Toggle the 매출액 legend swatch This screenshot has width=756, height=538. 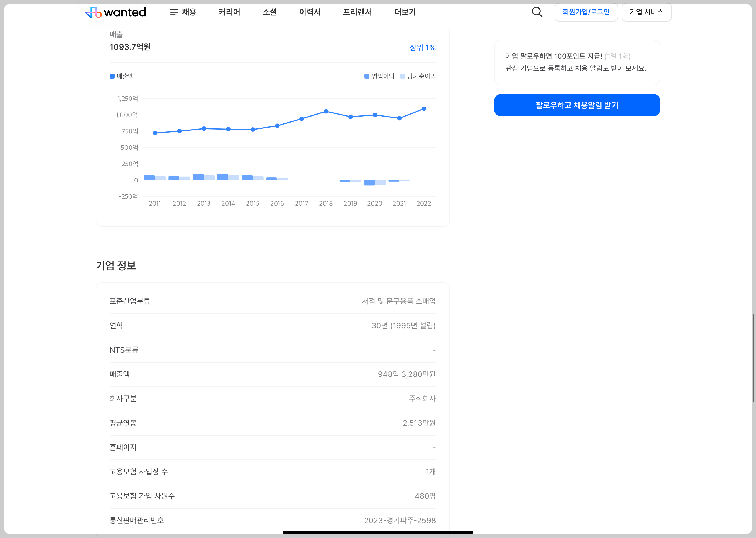coord(112,76)
